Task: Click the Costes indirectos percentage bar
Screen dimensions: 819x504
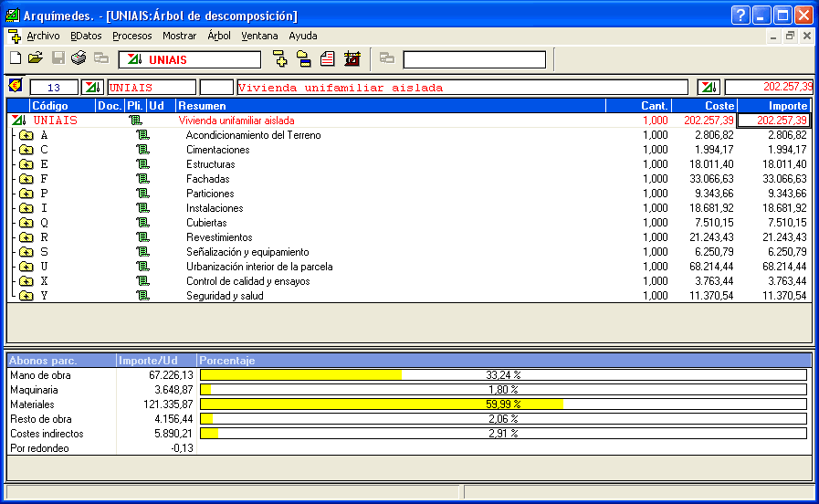Action: tap(503, 434)
